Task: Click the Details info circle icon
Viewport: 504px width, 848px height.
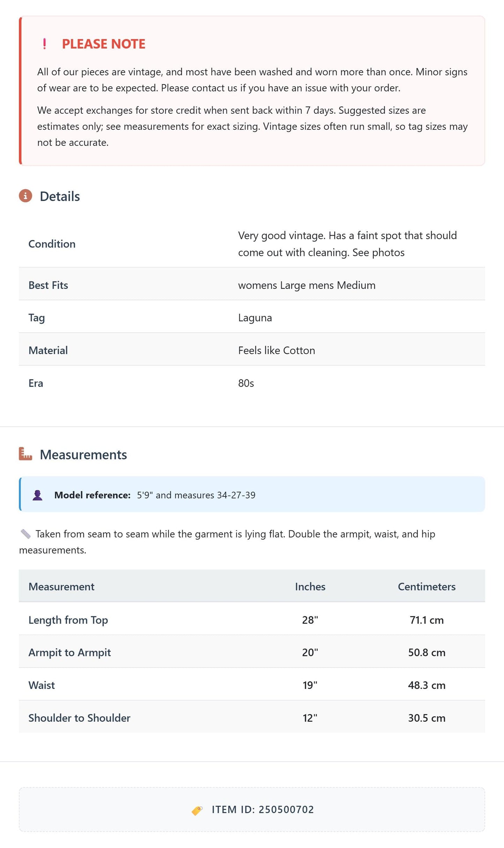Action: point(25,196)
